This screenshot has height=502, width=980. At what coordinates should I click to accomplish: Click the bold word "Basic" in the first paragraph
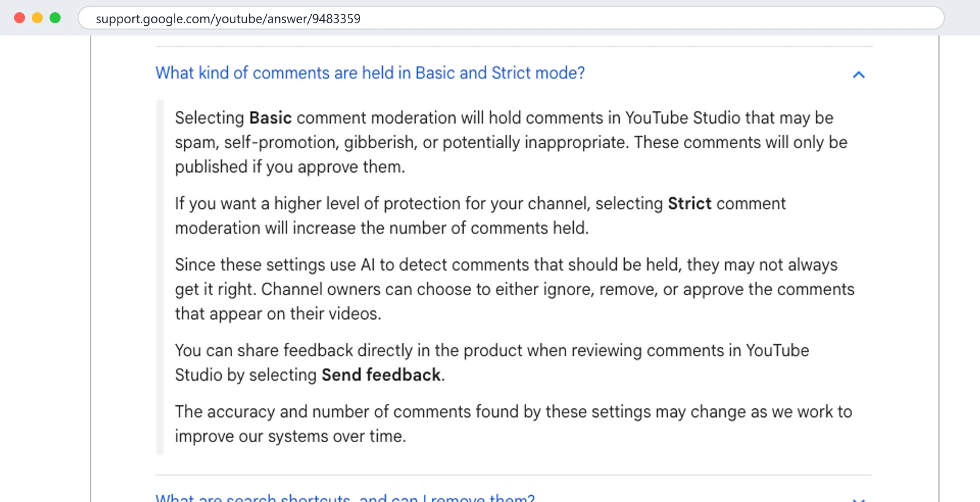point(270,118)
